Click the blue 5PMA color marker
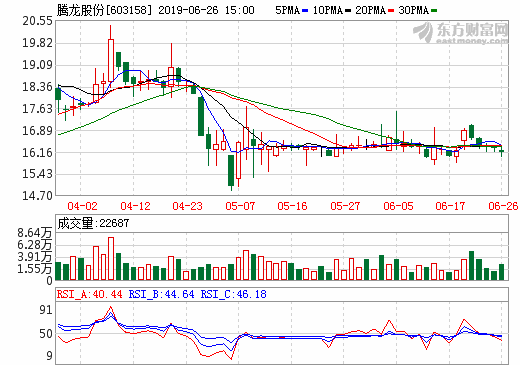Image resolution: width=520 pixels, height=365 pixels. click(305, 11)
